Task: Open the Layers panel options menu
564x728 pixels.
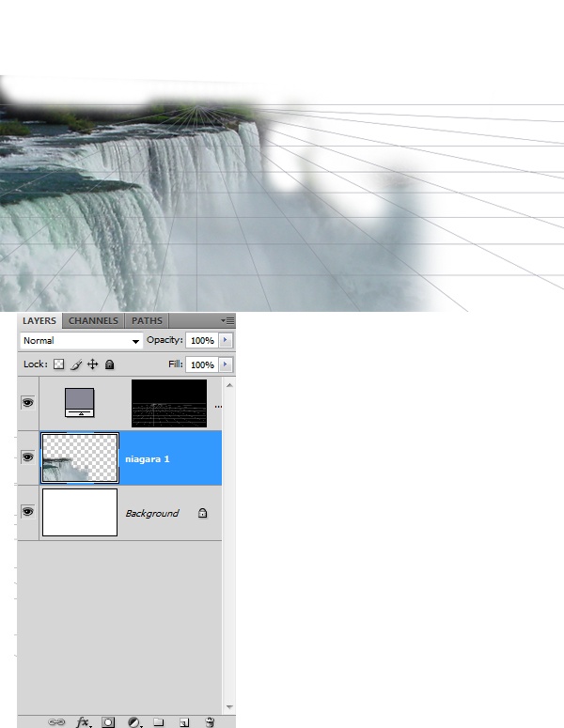Action: 227,321
